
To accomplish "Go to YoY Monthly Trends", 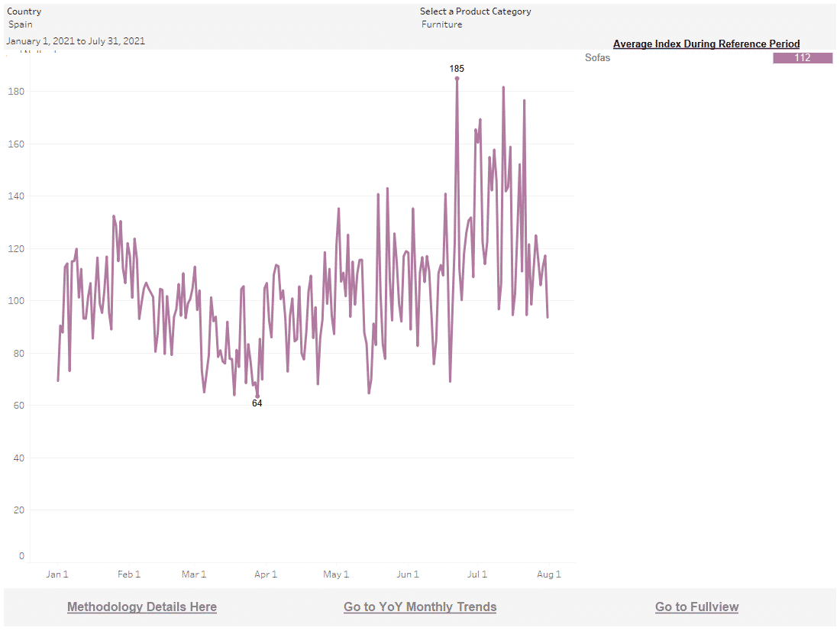I will point(420,607).
